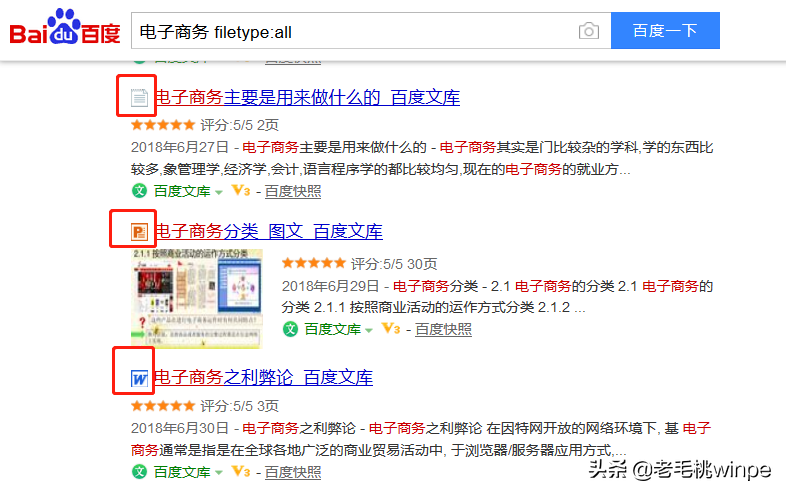Click the text 评分:5/5 30页
Image resolution: width=786 pixels, height=494 pixels.
(394, 264)
